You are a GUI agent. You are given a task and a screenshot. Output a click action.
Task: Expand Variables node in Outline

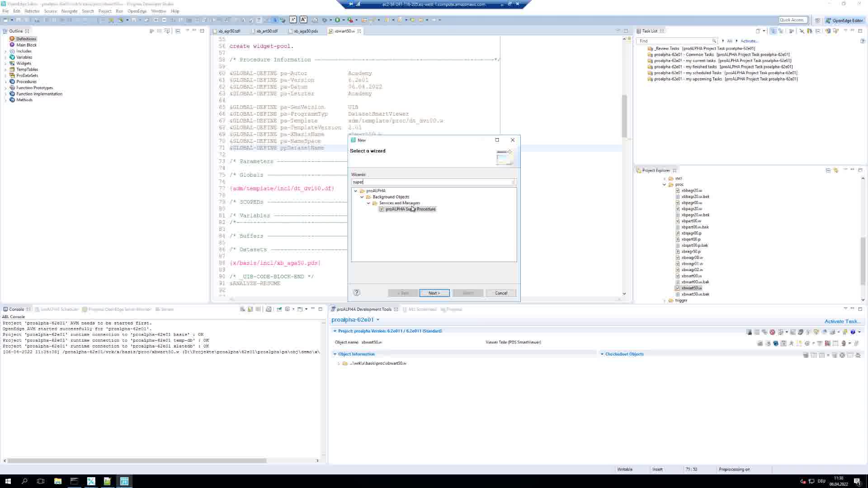5,57
